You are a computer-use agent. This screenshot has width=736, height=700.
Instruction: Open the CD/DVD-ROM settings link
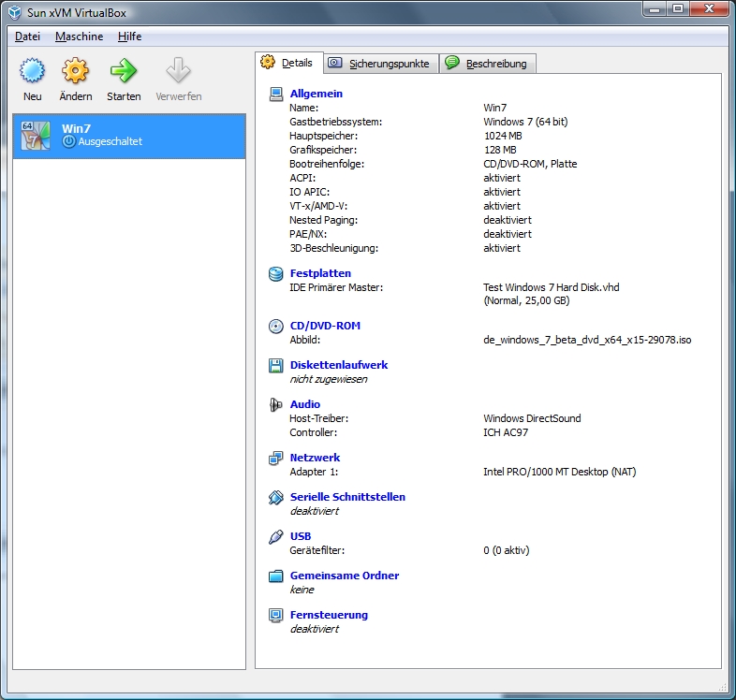click(x=325, y=326)
